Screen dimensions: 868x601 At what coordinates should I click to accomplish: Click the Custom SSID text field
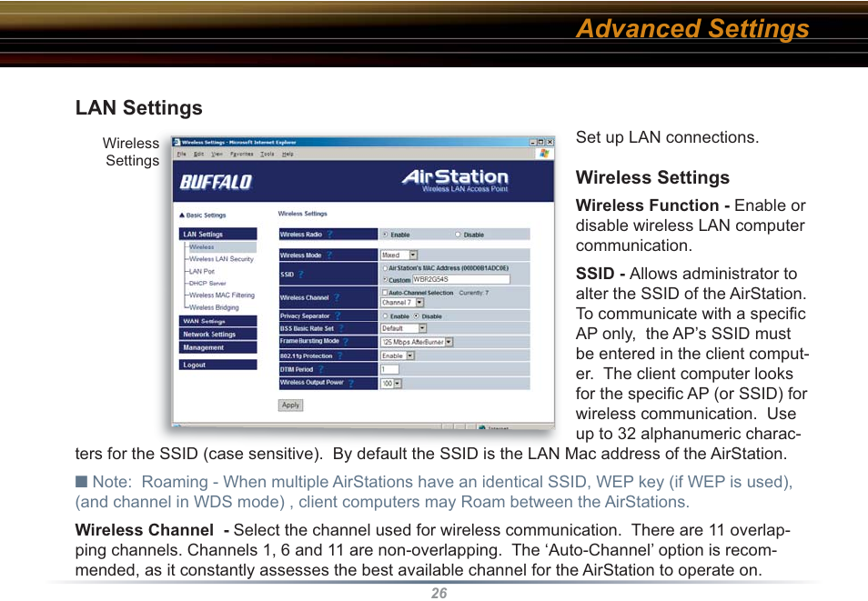coord(461,279)
